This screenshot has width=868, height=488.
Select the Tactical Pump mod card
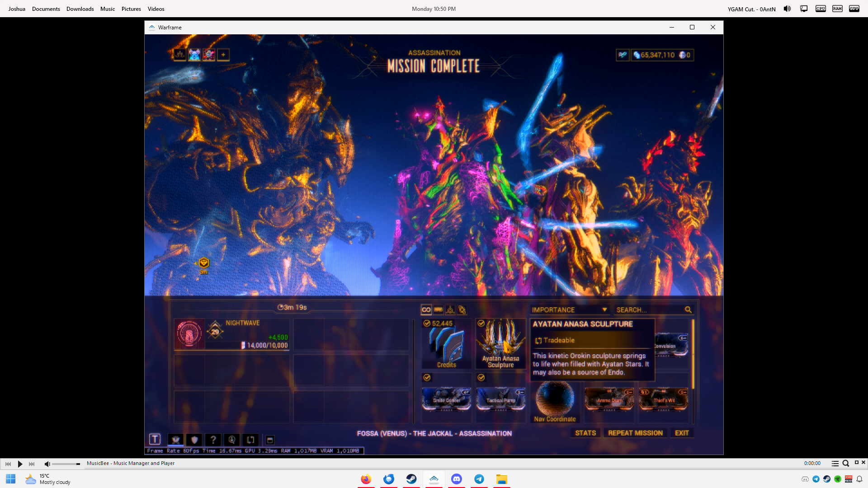coord(501,399)
